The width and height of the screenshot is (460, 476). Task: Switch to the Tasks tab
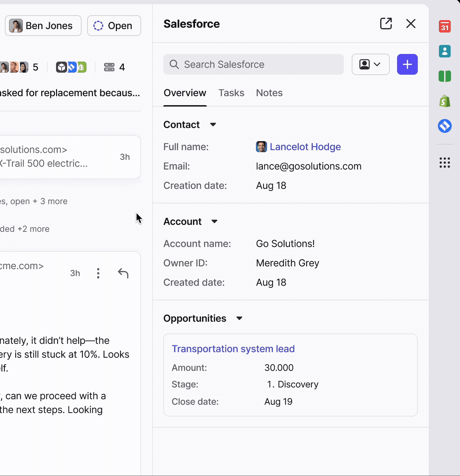coord(231,93)
